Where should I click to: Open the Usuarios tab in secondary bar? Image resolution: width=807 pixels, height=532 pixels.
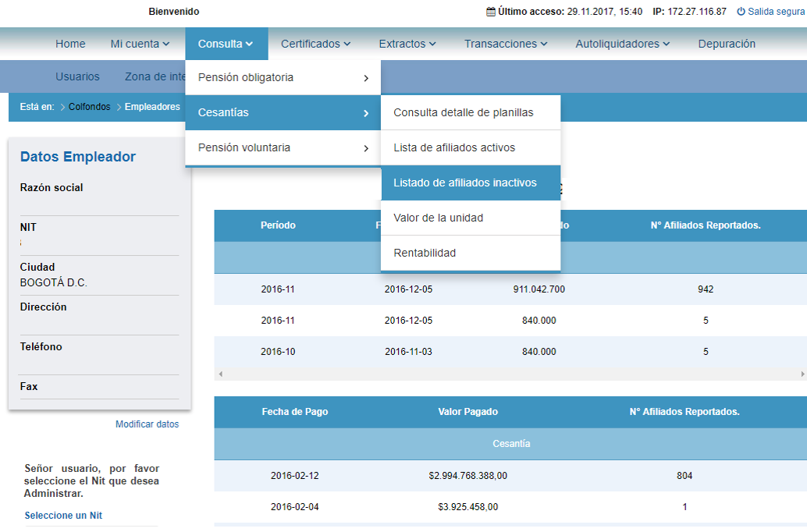pos(77,76)
